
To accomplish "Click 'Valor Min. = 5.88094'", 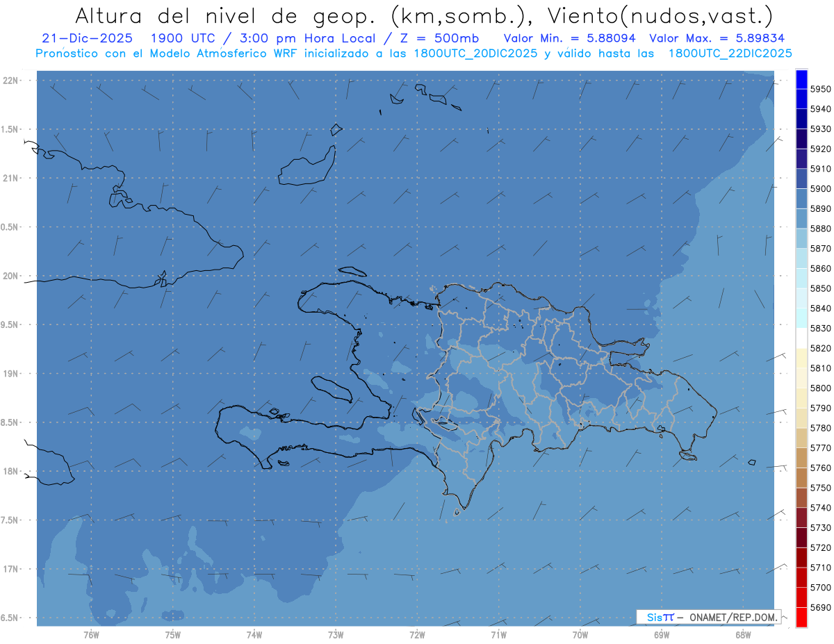I will click(x=569, y=38).
